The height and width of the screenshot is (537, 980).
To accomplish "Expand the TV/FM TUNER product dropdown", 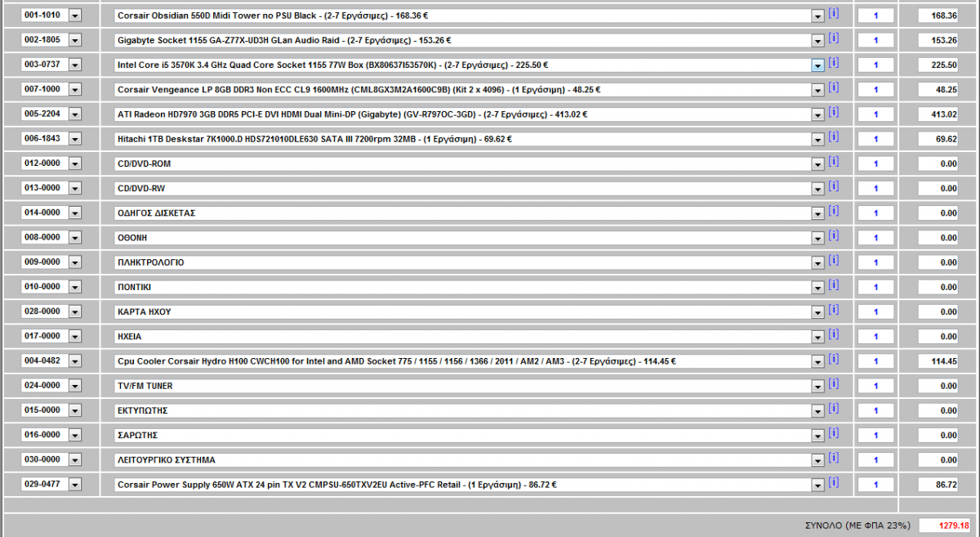I will pos(817,386).
